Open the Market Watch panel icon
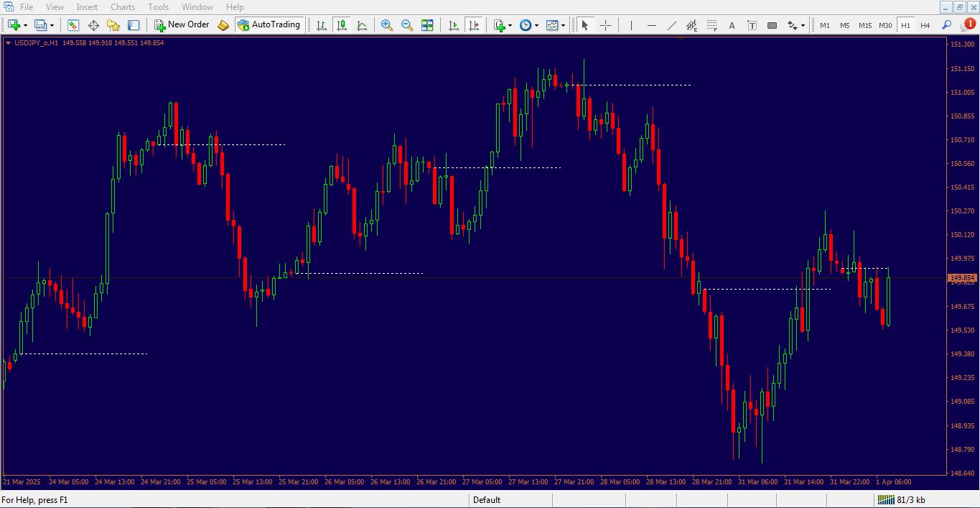980x508 pixels. 73,25
